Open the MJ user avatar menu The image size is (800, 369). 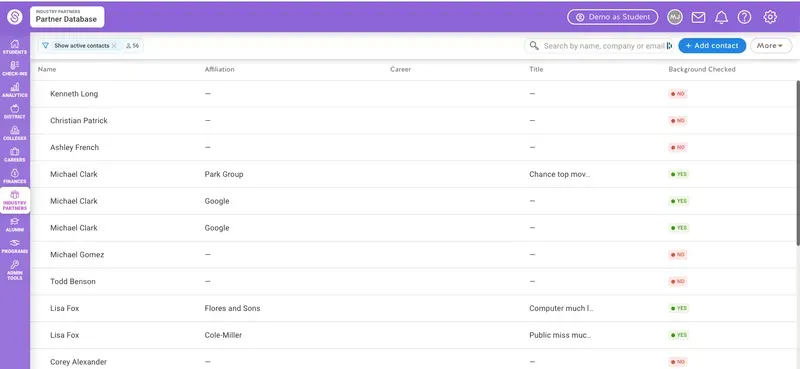click(x=675, y=17)
